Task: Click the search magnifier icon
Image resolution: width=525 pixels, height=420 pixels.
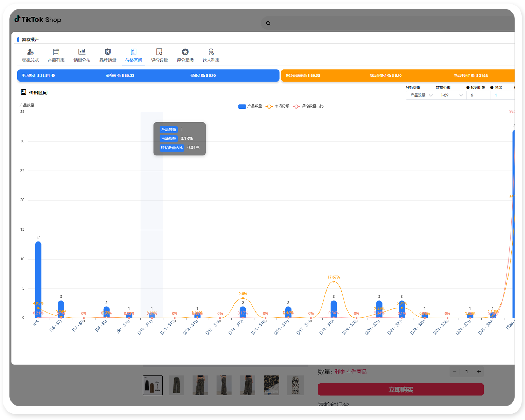Action: coord(268,23)
